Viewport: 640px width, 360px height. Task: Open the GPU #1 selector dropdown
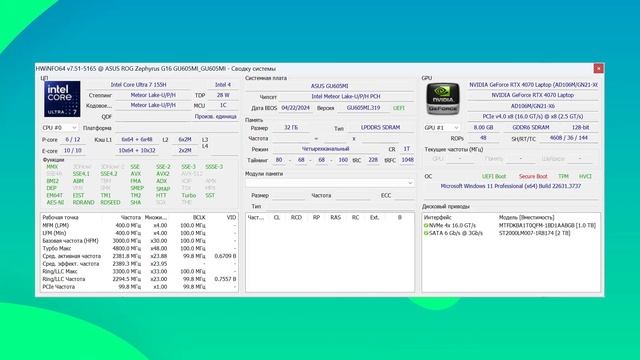442,127
